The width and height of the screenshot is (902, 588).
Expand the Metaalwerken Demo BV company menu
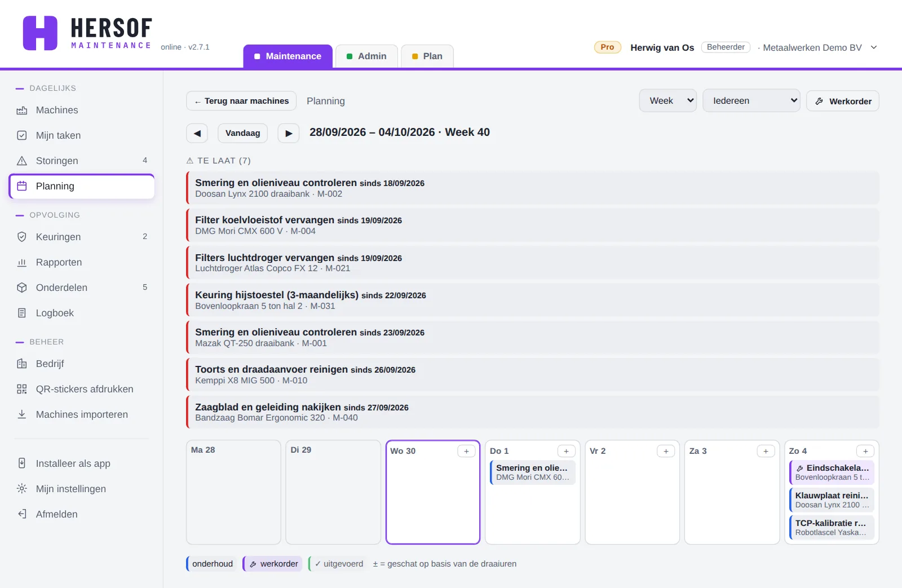pos(874,47)
